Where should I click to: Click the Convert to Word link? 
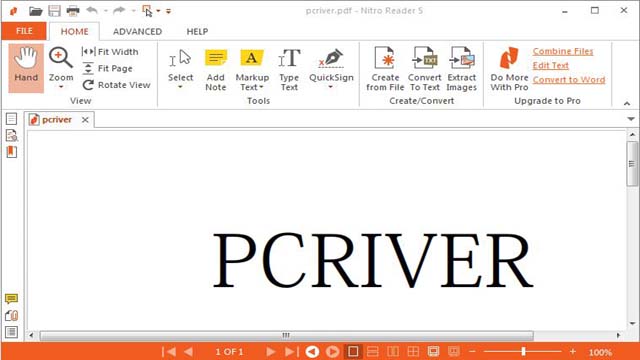pyautogui.click(x=569, y=80)
